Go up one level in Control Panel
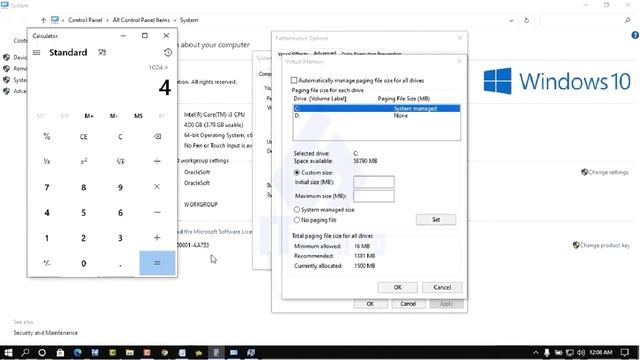 (x=43, y=20)
